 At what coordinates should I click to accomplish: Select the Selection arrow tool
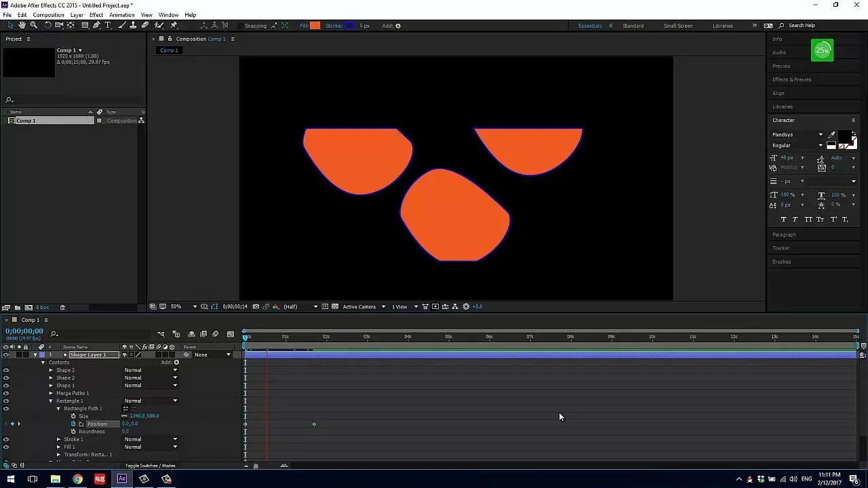10,25
